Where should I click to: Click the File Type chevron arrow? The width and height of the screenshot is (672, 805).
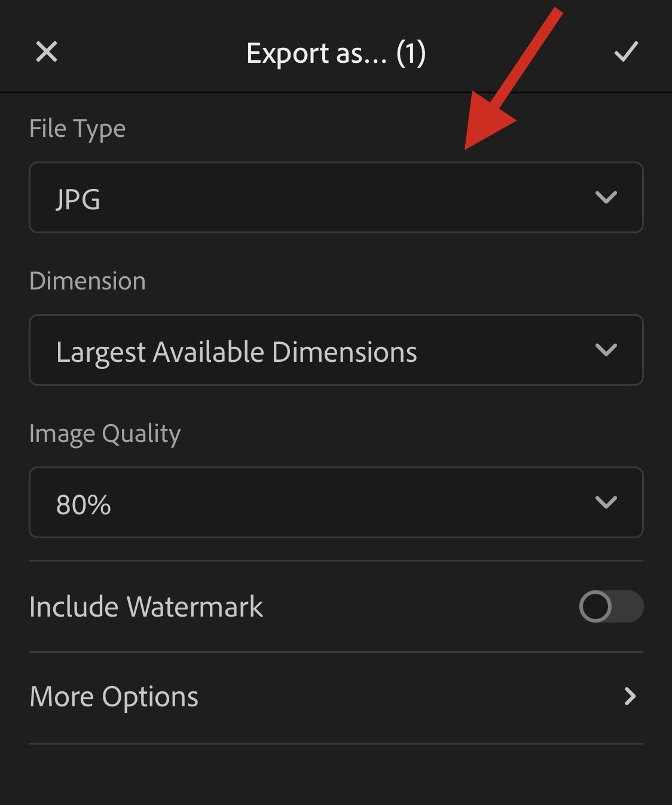tap(606, 197)
